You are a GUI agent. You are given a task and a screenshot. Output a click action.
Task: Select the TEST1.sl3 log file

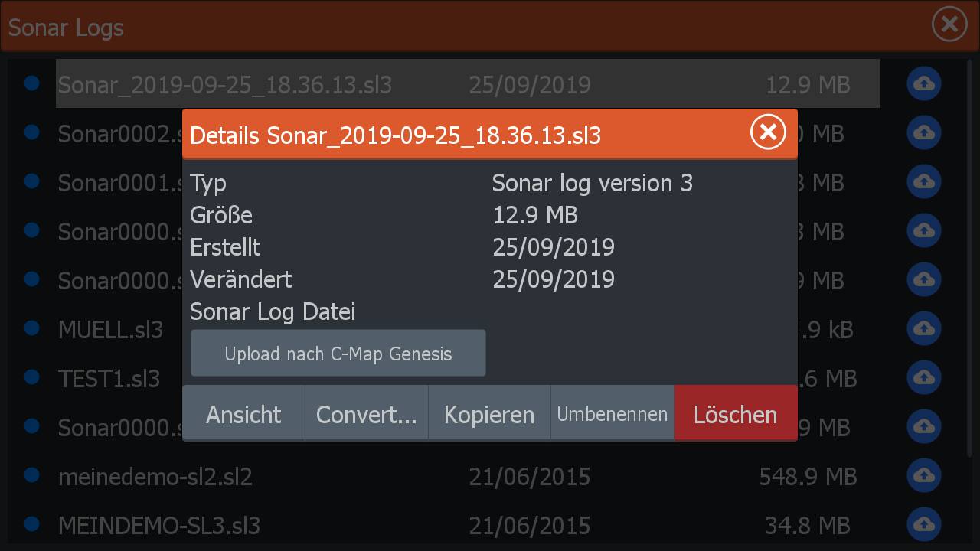(109, 379)
